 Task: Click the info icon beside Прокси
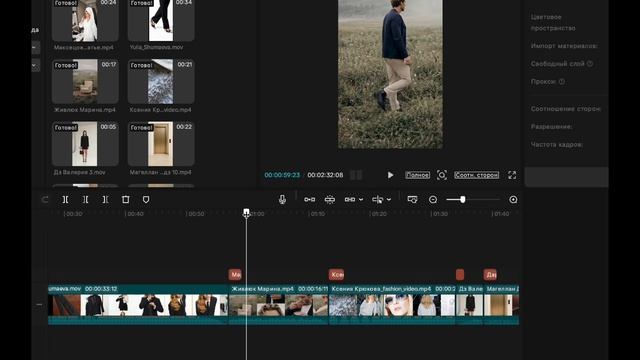point(562,82)
